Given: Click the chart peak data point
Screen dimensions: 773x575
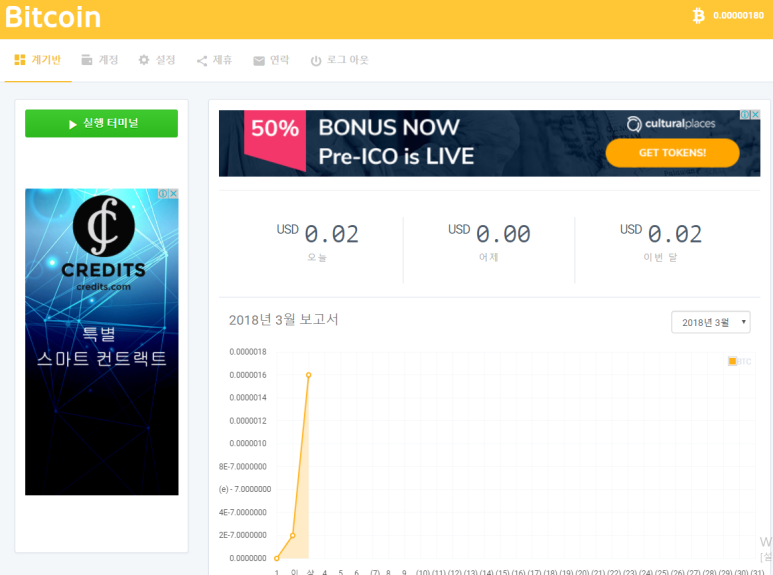Looking at the screenshot, I should 309,375.
